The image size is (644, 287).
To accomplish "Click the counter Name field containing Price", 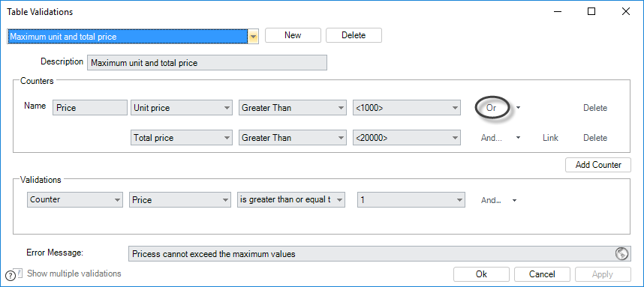I will 90,108.
